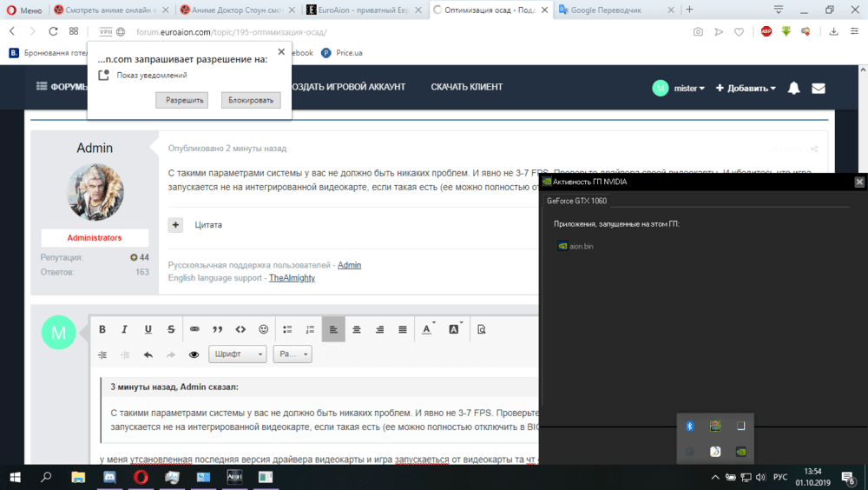This screenshot has width=868, height=490.
Task: Toggle the preview eye icon
Action: [x=194, y=354]
